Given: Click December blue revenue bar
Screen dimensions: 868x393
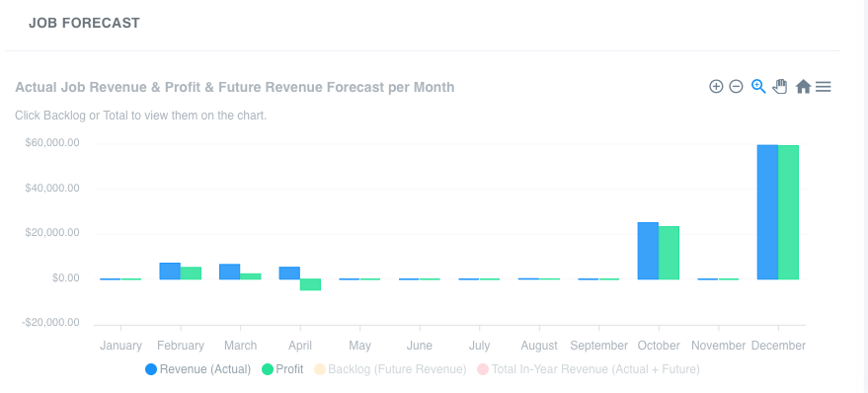Looking at the screenshot, I should [x=767, y=212].
